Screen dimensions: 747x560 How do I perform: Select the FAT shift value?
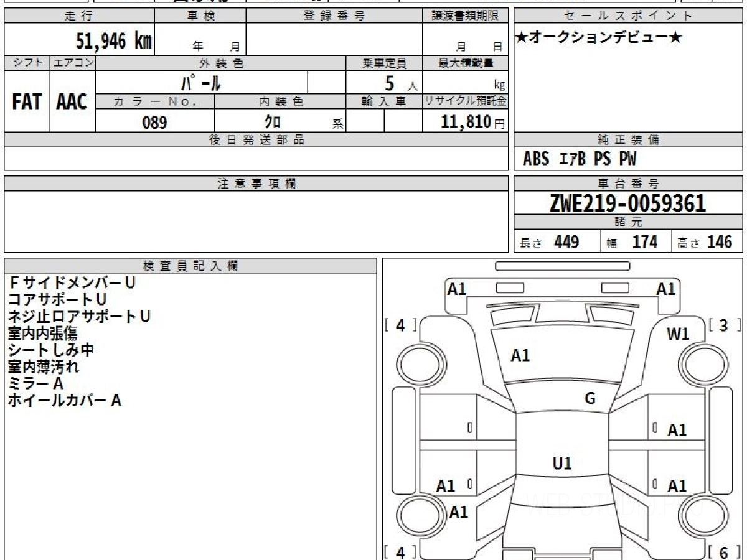(x=27, y=102)
